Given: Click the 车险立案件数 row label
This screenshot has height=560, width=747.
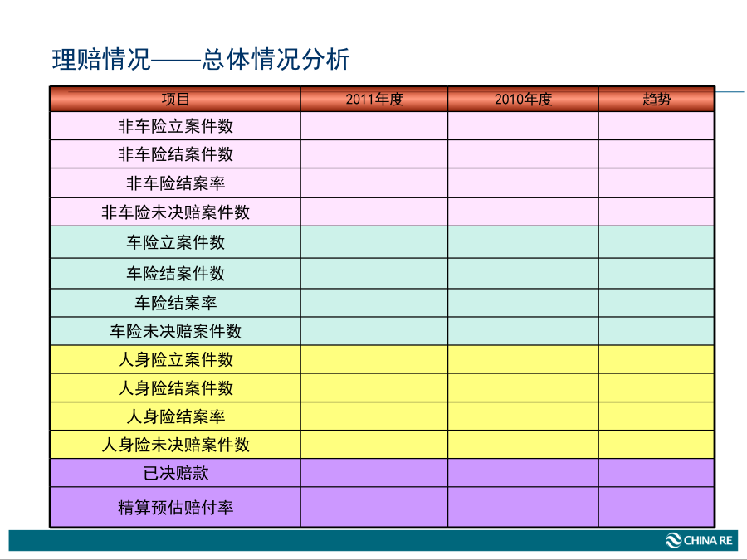Looking at the screenshot, I should [x=175, y=242].
